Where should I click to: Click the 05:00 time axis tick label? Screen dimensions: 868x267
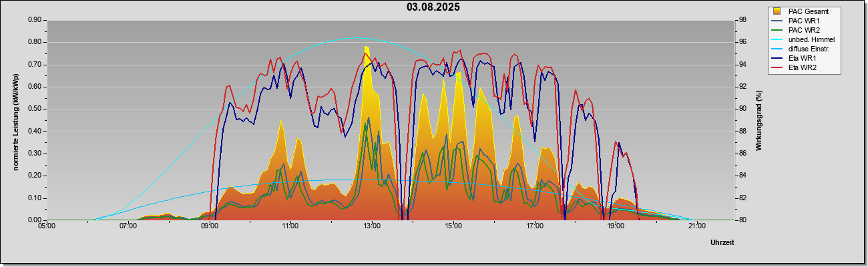[x=47, y=226]
